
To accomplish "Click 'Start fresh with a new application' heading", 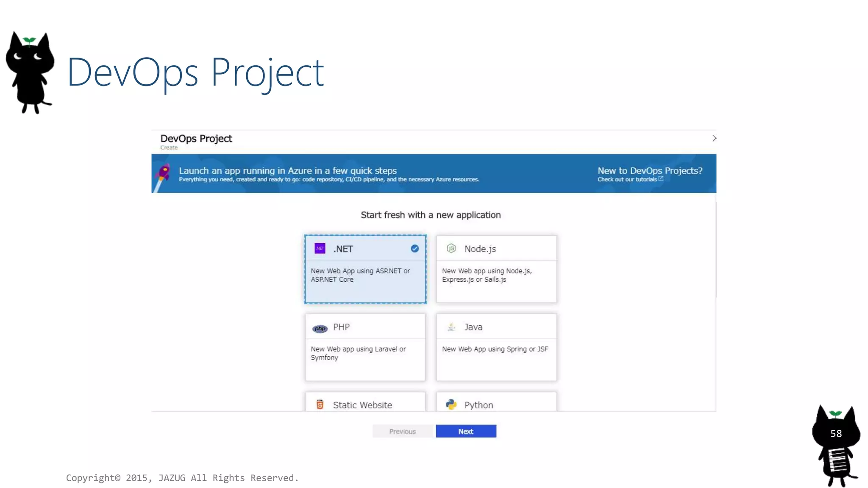I will pyautogui.click(x=431, y=215).
